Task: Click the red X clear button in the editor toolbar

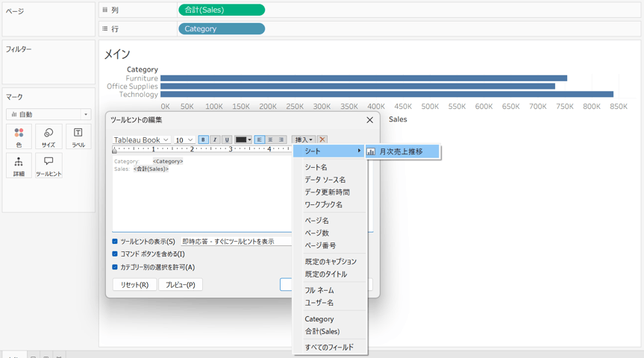Action: tap(322, 139)
